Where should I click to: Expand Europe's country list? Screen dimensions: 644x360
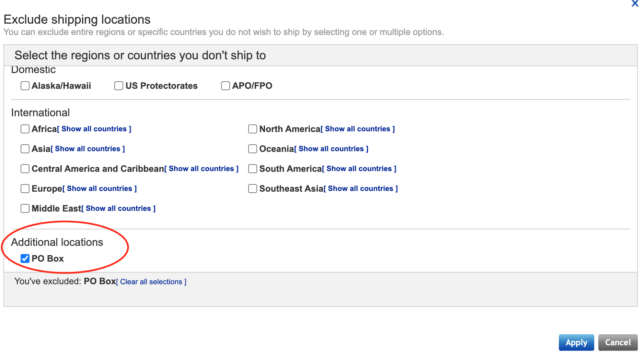tap(100, 189)
